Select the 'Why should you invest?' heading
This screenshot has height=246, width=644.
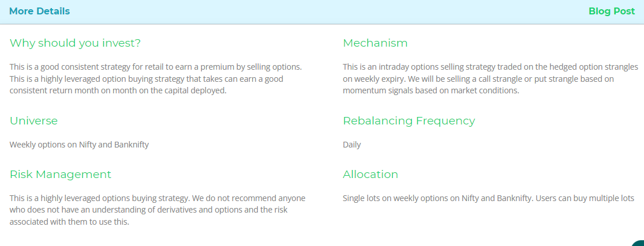coord(75,43)
